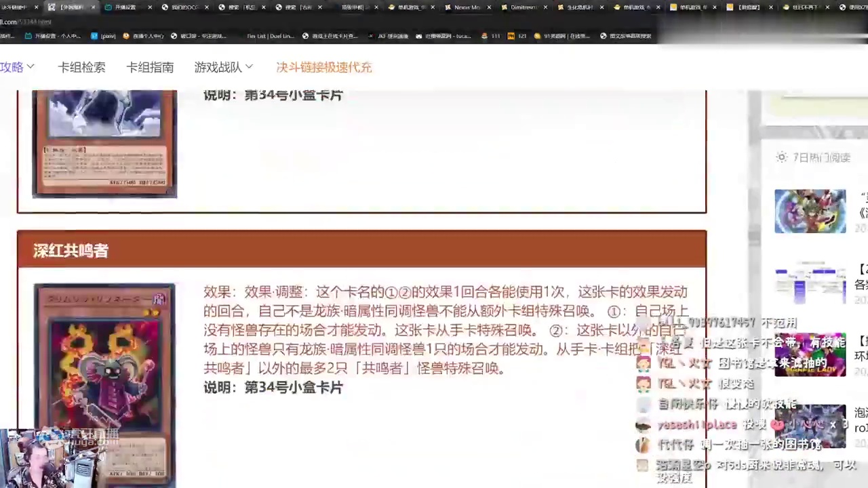Open the card image above the 深红共鸣者 header
Viewport: 868px width, 488px height.
104,144
